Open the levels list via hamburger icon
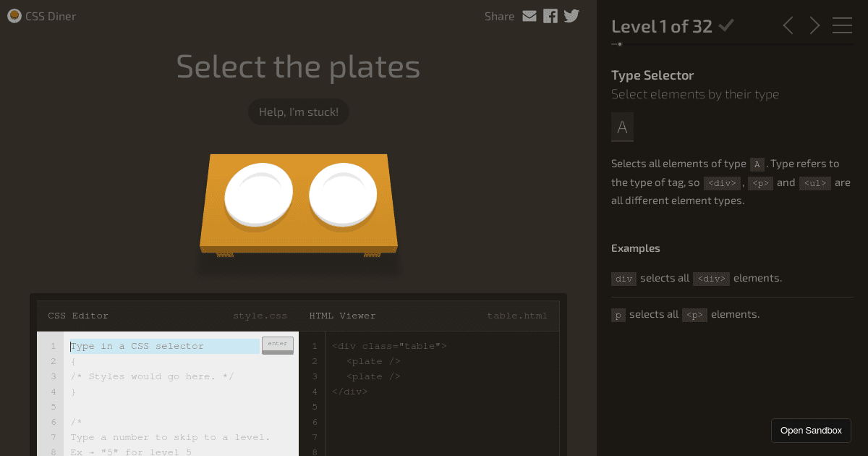Image resolution: width=868 pixels, height=456 pixels. click(841, 25)
